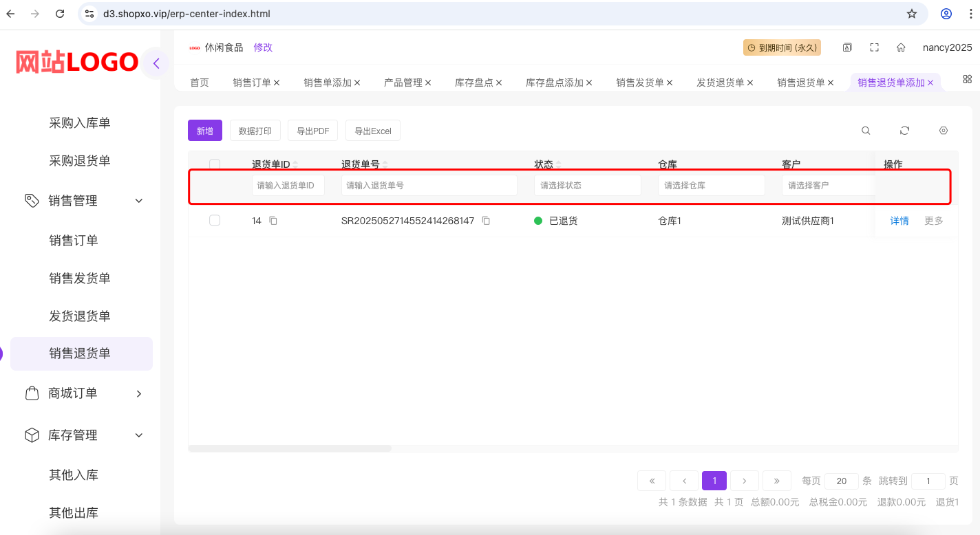980x535 pixels.
Task: Go back in browser history
Action: pyautogui.click(x=10, y=14)
